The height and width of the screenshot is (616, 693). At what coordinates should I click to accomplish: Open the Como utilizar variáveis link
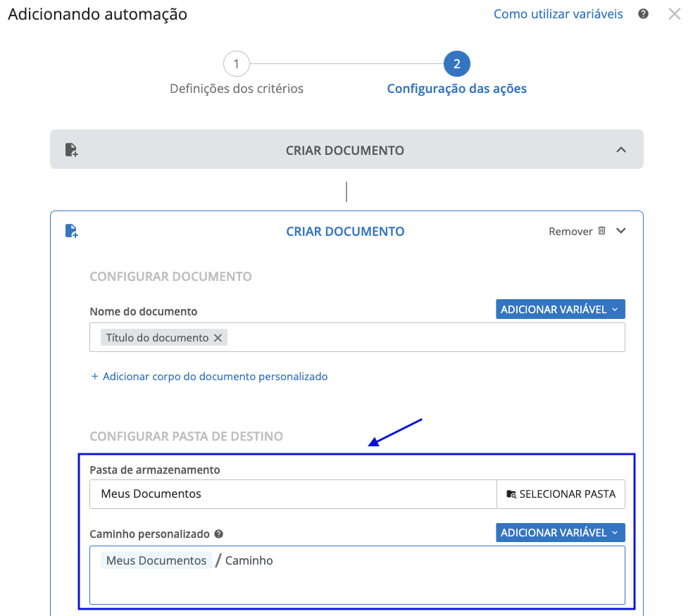[x=558, y=14]
